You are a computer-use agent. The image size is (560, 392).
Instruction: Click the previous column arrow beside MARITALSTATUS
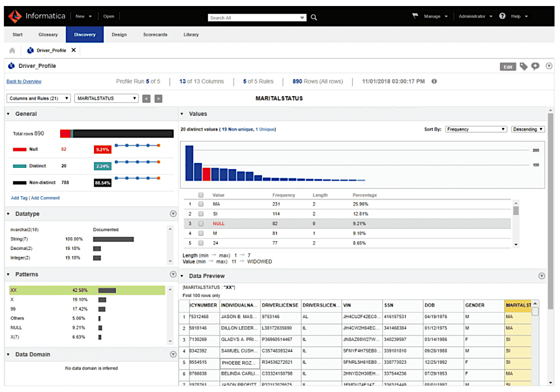[145, 98]
